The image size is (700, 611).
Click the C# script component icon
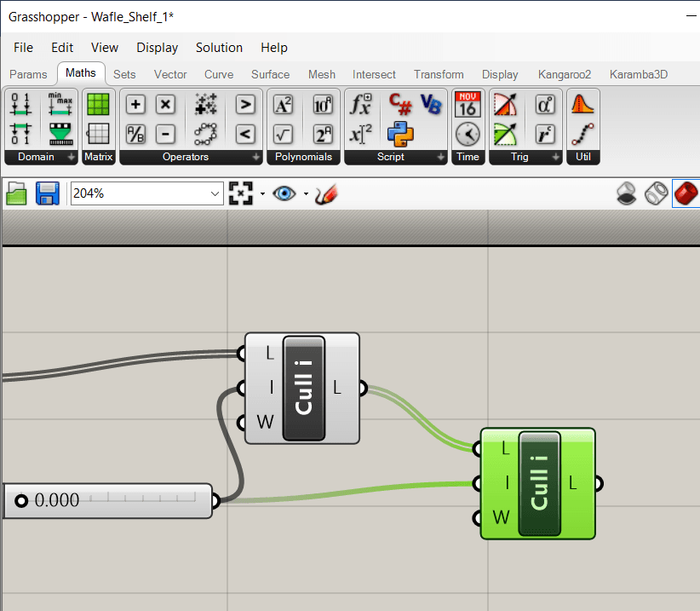pyautogui.click(x=400, y=104)
